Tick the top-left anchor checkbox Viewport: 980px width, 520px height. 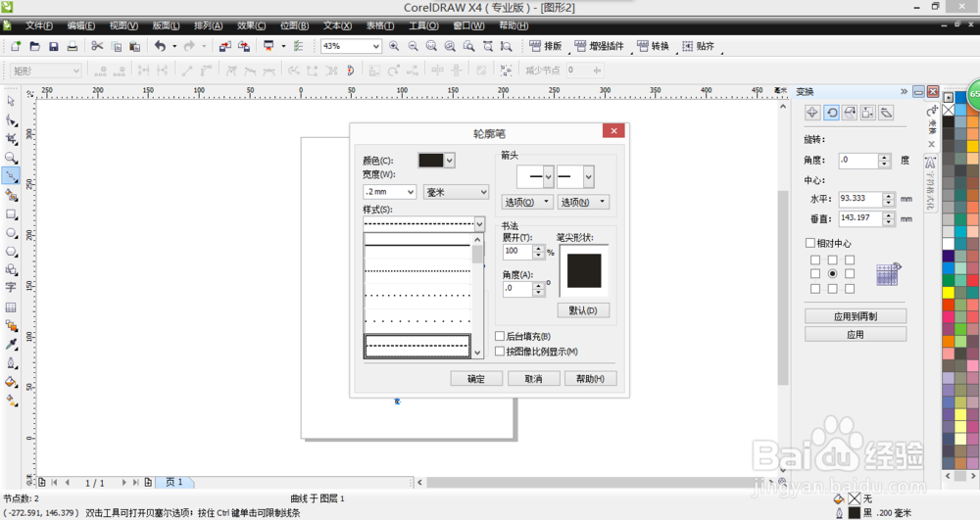click(x=815, y=260)
